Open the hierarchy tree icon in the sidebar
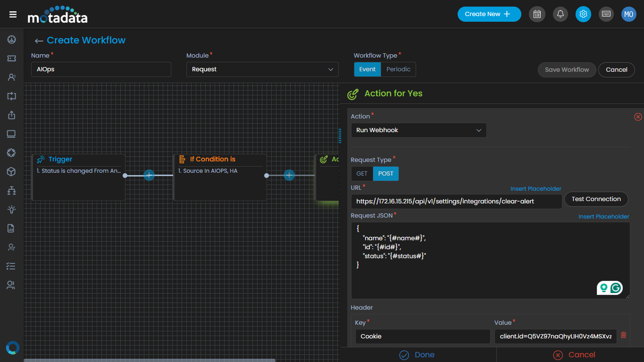Screen dimensions: 644x362 coord(11,191)
